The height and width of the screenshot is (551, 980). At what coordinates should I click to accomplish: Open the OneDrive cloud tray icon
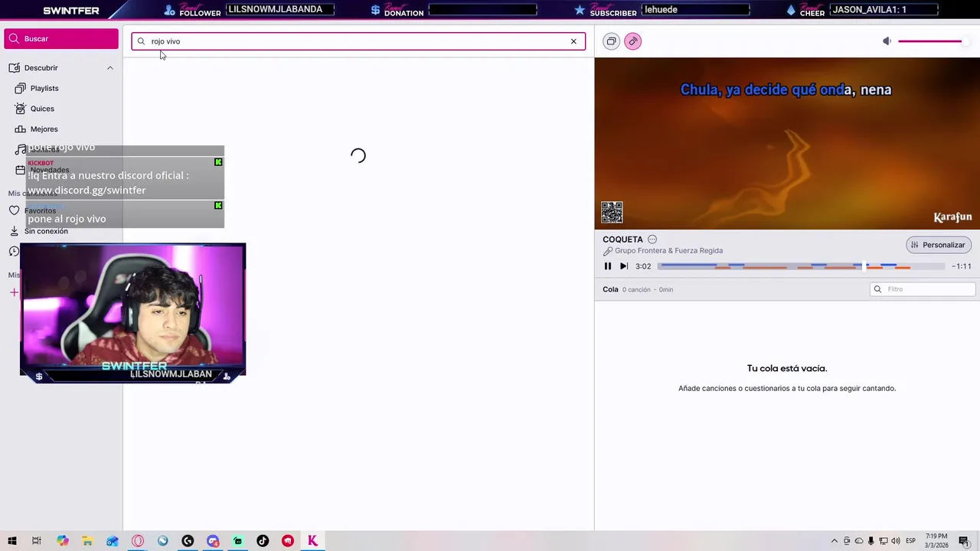point(859,541)
